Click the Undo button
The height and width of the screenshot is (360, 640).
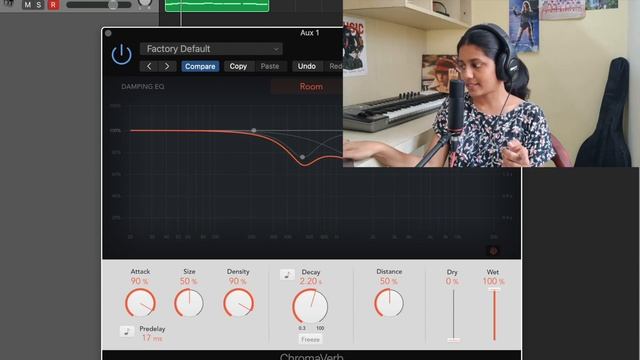[307, 66]
